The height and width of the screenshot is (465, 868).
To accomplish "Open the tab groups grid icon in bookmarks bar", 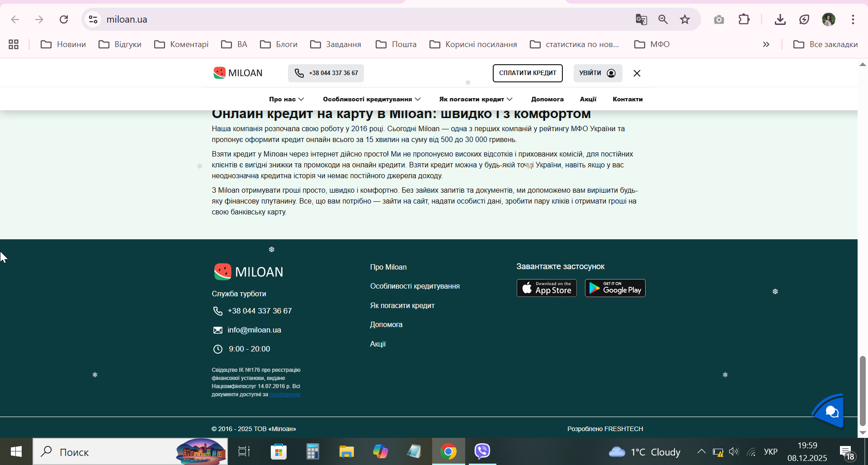I will click(14, 44).
